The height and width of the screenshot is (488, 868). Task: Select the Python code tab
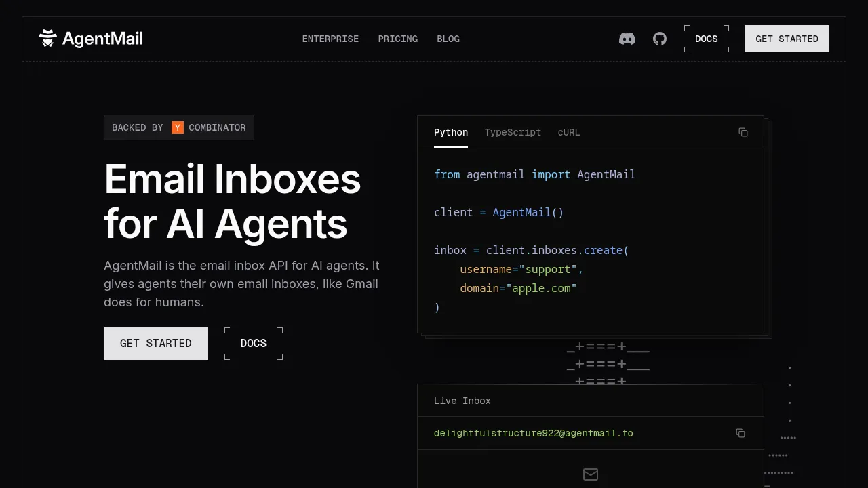pos(451,132)
